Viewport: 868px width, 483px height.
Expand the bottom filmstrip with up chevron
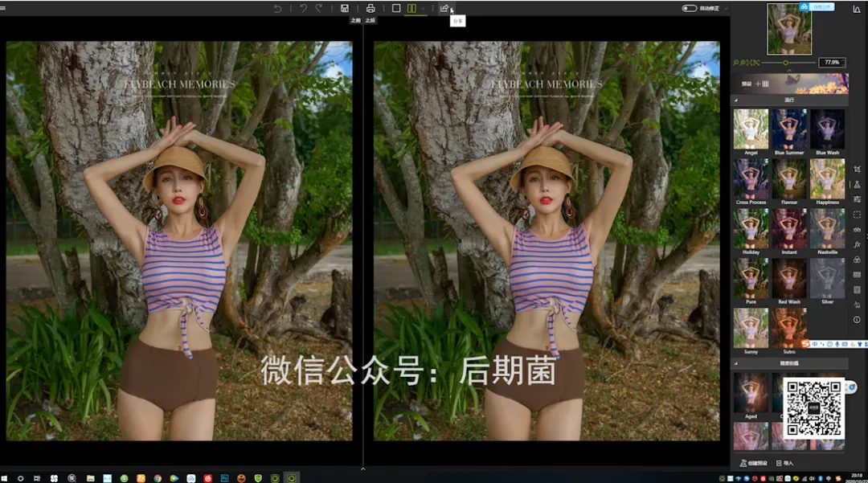(x=363, y=469)
